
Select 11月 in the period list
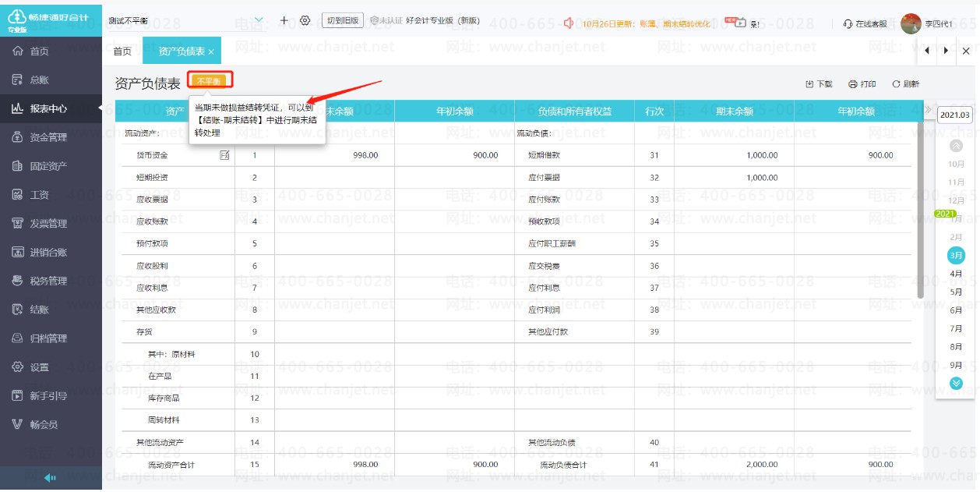click(956, 182)
